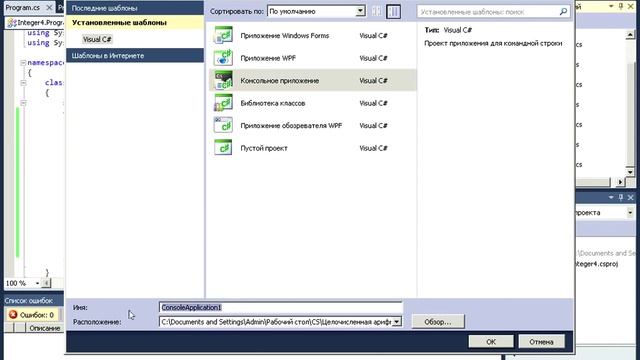Switch templates to small icons view

click(376, 11)
